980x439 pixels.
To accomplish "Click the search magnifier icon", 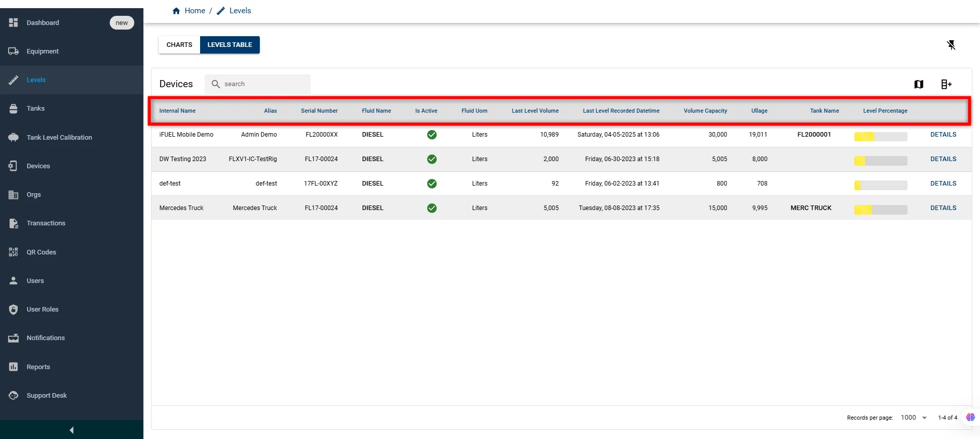I will click(x=216, y=84).
